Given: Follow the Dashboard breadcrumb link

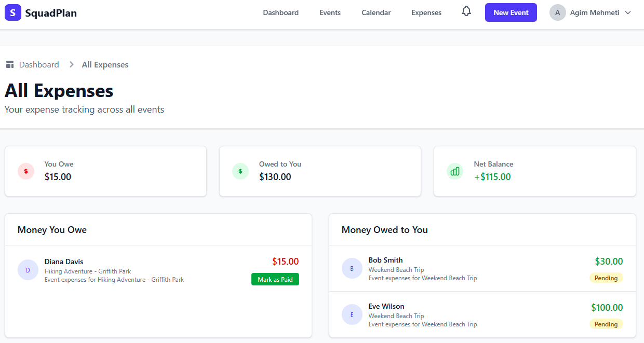Looking at the screenshot, I should tap(39, 65).
